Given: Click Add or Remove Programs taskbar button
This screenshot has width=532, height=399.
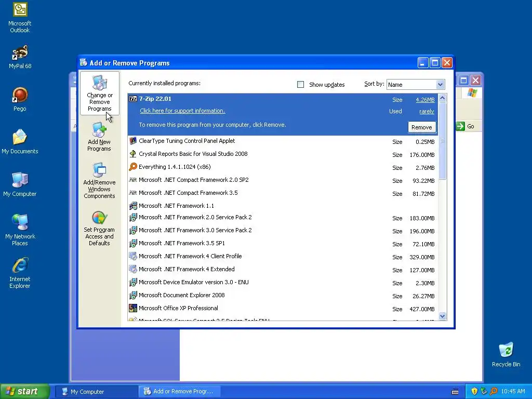Looking at the screenshot, I should [x=180, y=392].
